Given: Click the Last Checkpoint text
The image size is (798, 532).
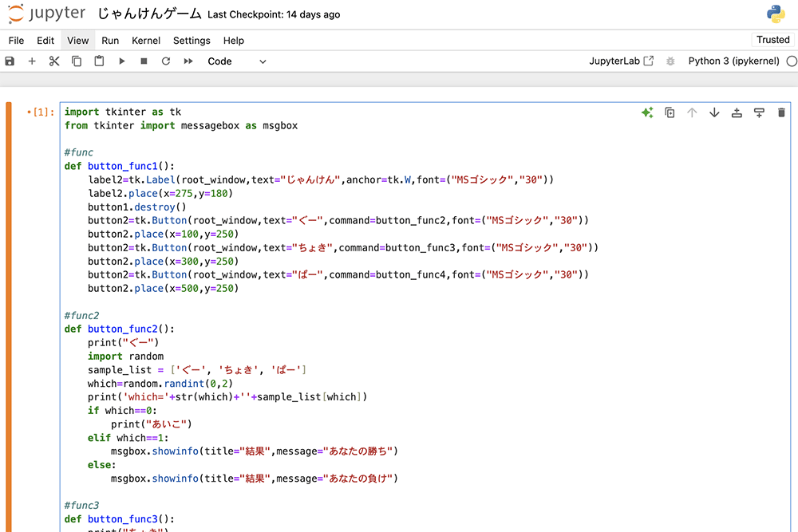Looking at the screenshot, I should click(x=274, y=14).
